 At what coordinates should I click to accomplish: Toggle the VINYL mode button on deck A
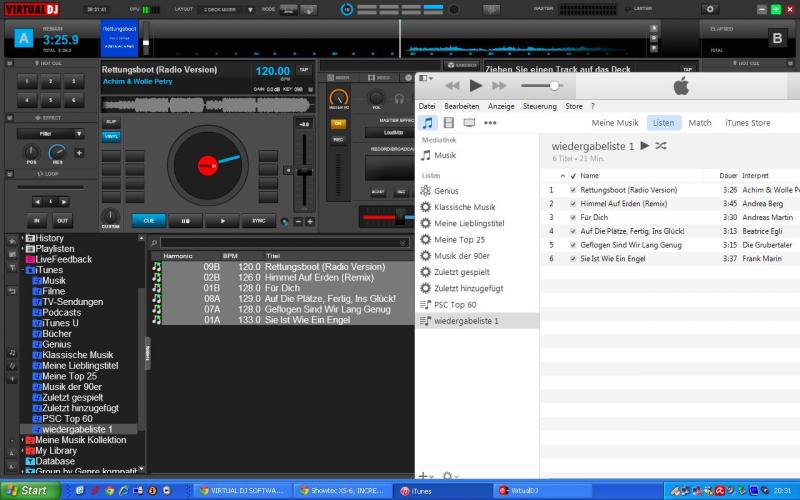coord(111,136)
